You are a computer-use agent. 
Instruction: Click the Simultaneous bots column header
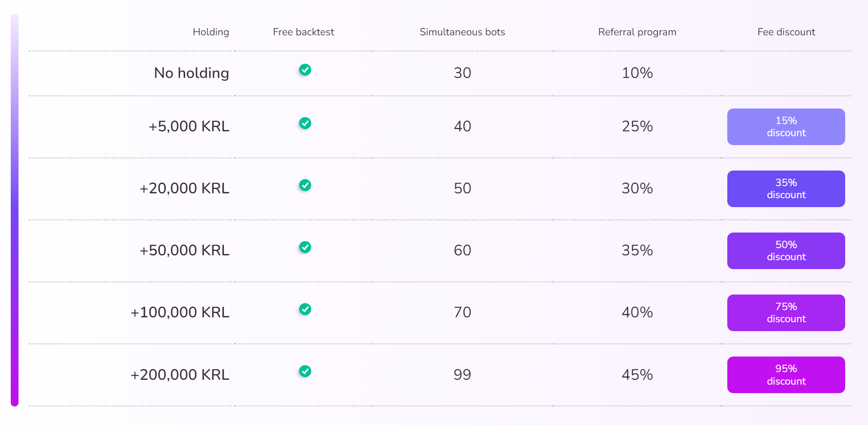tap(462, 32)
